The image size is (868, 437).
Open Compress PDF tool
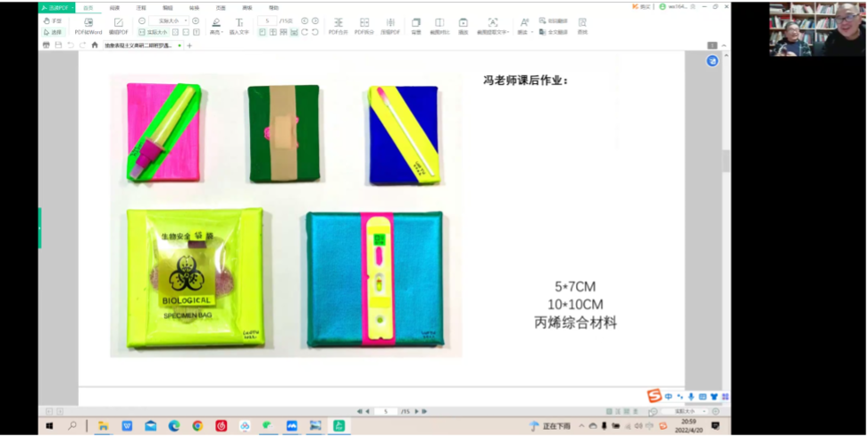(x=390, y=26)
